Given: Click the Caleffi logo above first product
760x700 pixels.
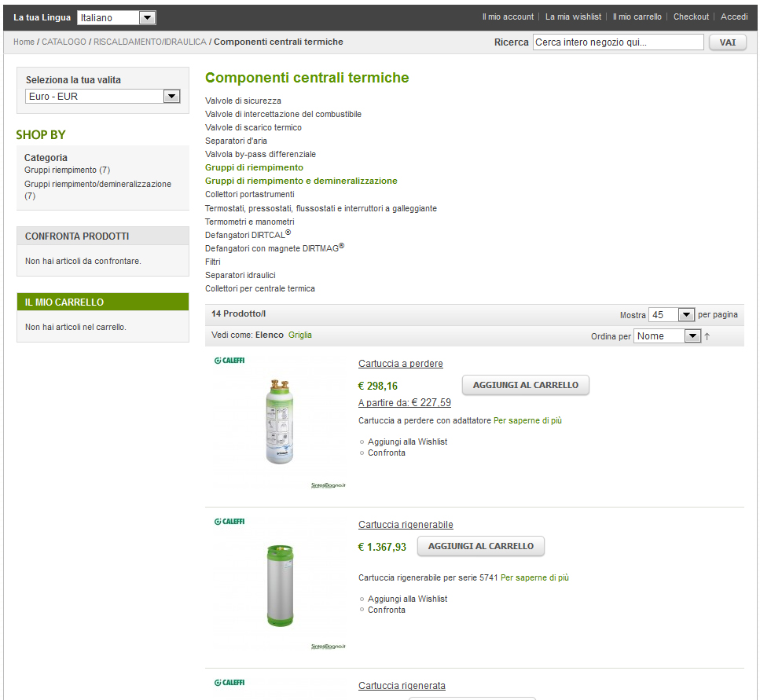Looking at the screenshot, I should click(229, 361).
